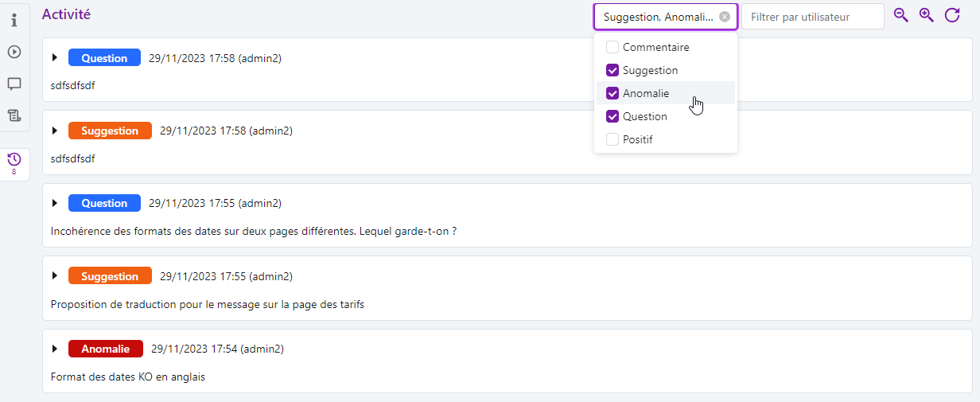Uncheck the Question filter checkbox
This screenshot has width=980, height=402.
pos(612,116)
